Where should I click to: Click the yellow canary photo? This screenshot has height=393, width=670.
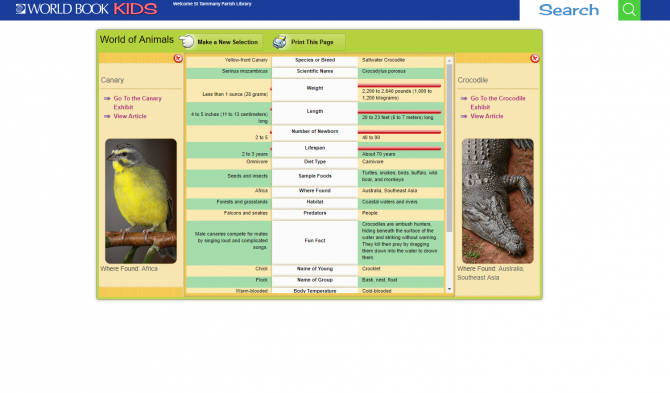(141, 201)
